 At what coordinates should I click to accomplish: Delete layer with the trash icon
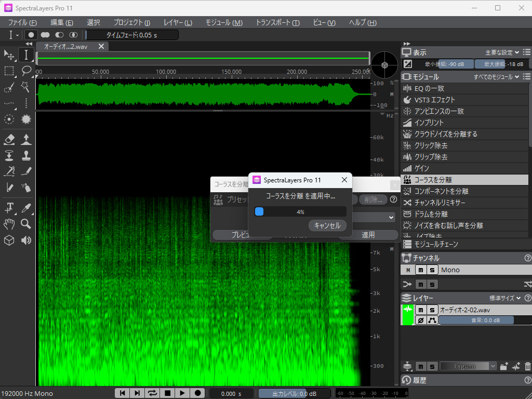(x=528, y=366)
